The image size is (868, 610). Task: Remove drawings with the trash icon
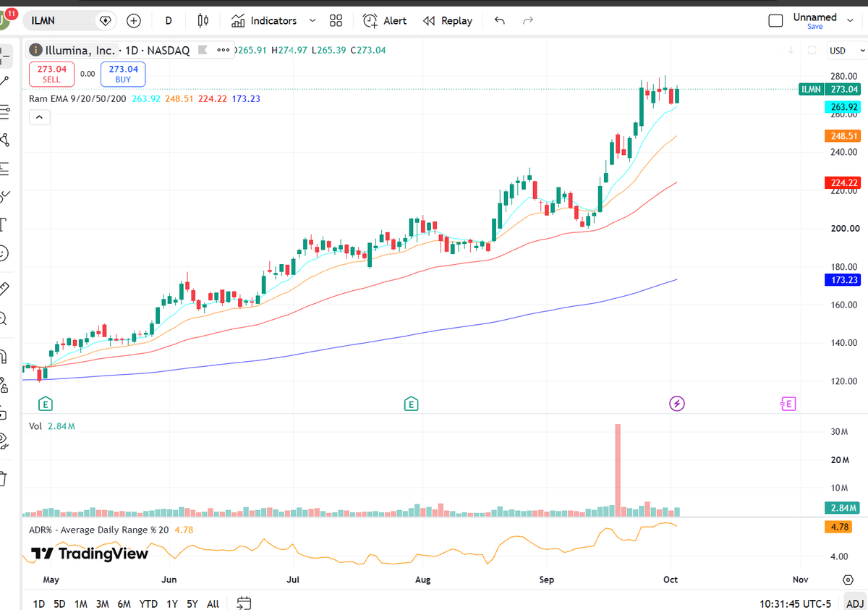[x=3, y=478]
